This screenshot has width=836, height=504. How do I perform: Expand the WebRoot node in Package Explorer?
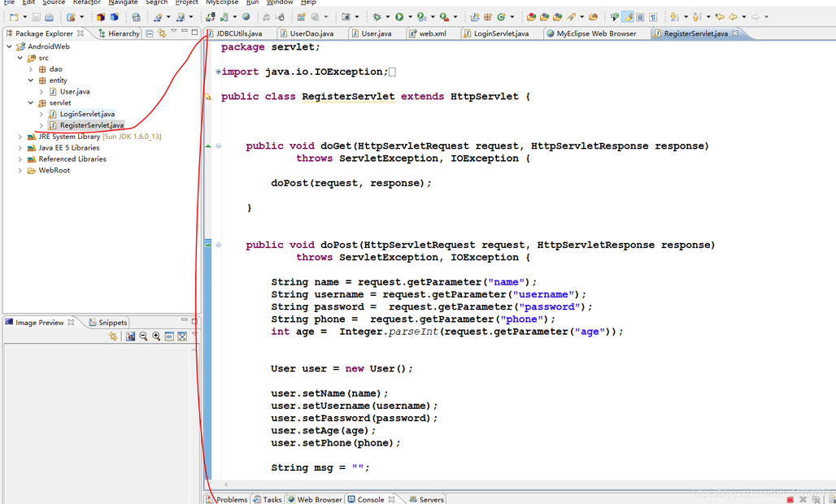19,170
